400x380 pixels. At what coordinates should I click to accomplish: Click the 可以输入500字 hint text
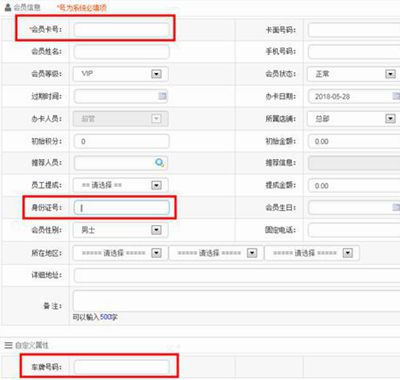click(x=95, y=317)
